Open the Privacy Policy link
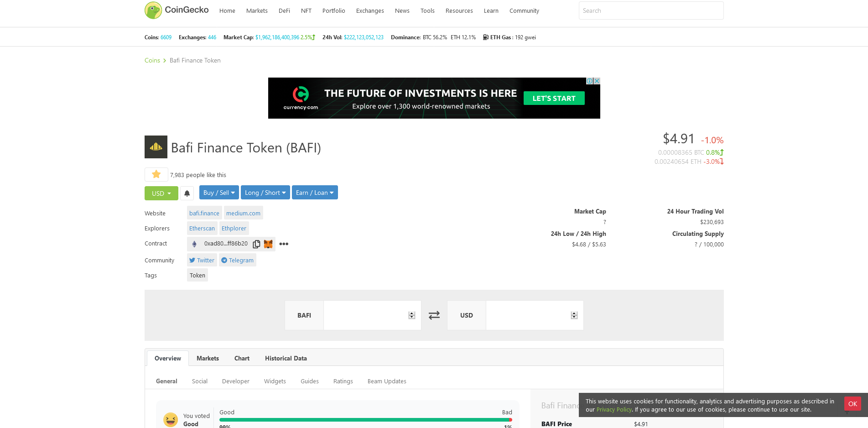Screen dimensions: 868x428 coord(614,409)
